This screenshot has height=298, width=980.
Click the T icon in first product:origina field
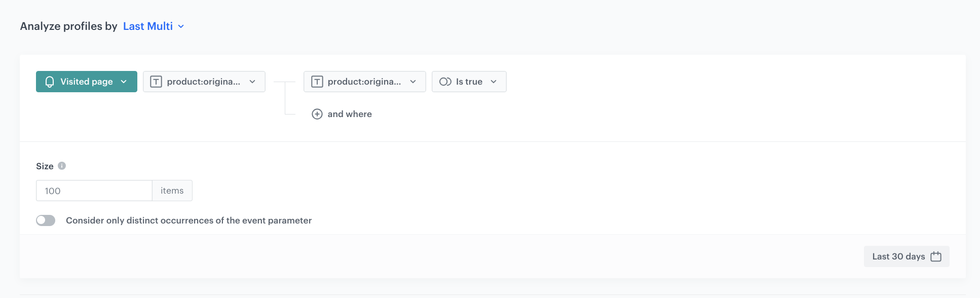pos(156,82)
